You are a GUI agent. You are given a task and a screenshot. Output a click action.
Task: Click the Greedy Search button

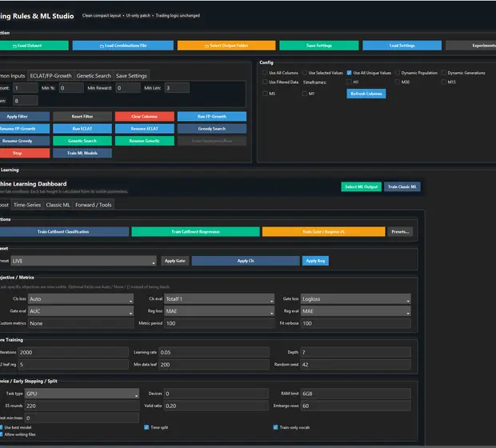point(212,129)
